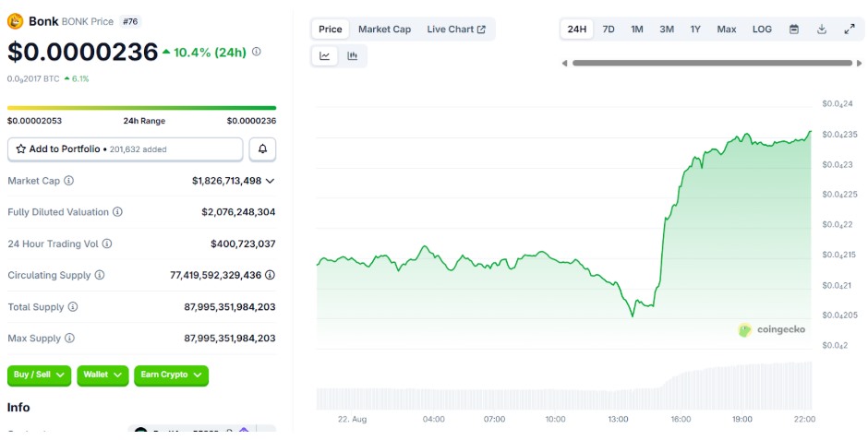Click the green price line at 16:00

681,185
